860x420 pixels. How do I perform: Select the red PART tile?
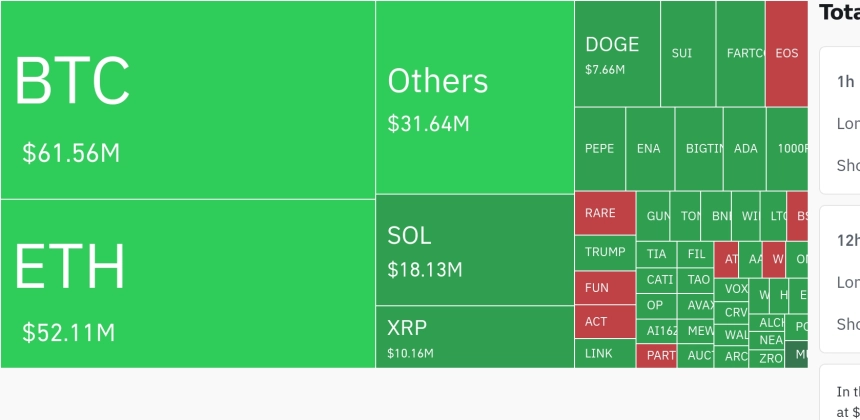click(x=657, y=356)
